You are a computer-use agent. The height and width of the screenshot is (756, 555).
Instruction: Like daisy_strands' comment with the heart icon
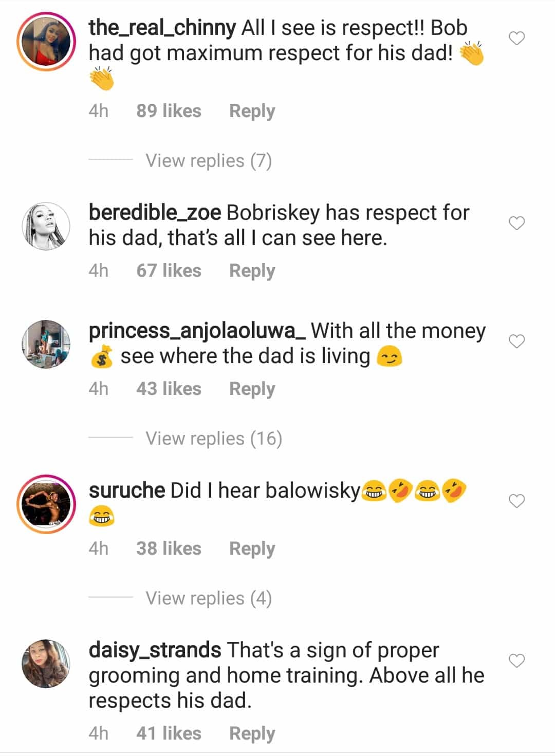[x=516, y=661]
